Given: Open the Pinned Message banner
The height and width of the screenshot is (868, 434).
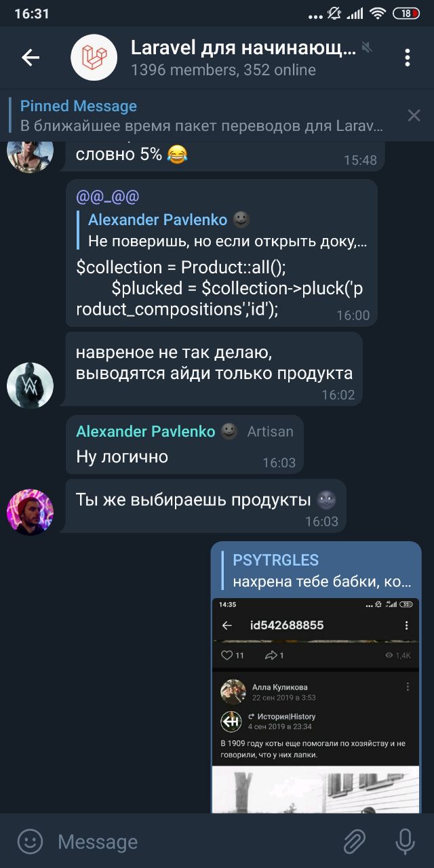Looking at the screenshot, I should (203, 115).
